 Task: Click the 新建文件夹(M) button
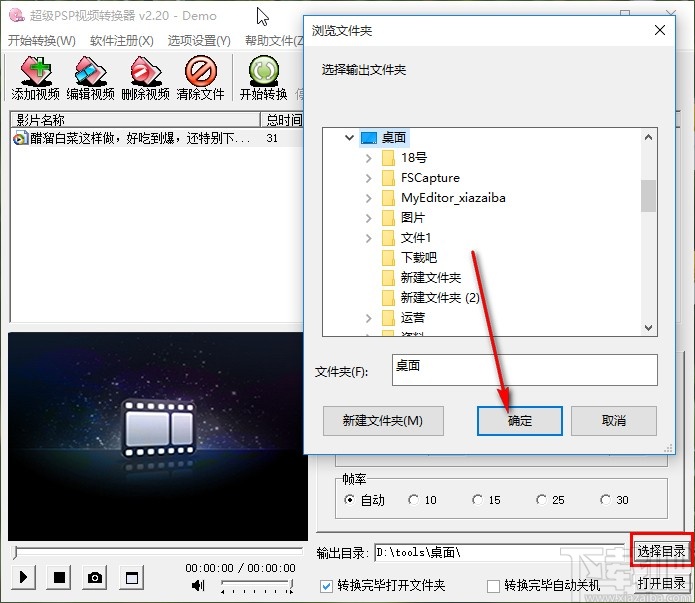tap(383, 420)
